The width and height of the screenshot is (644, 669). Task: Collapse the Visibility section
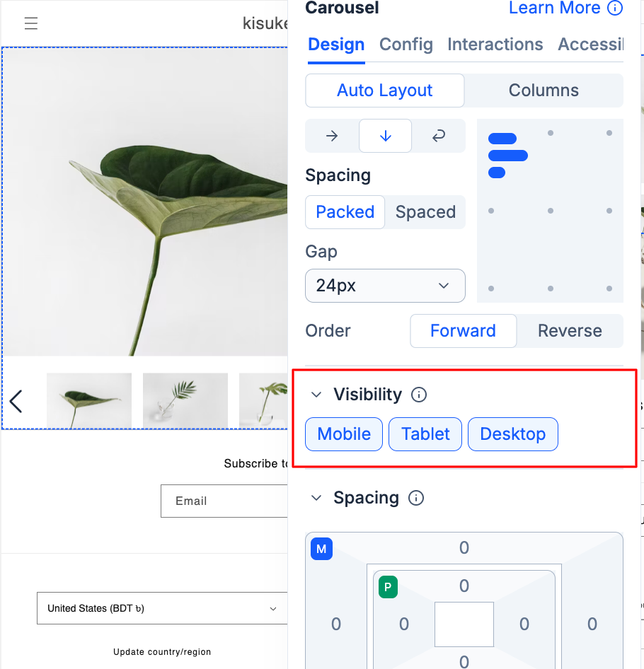(316, 395)
